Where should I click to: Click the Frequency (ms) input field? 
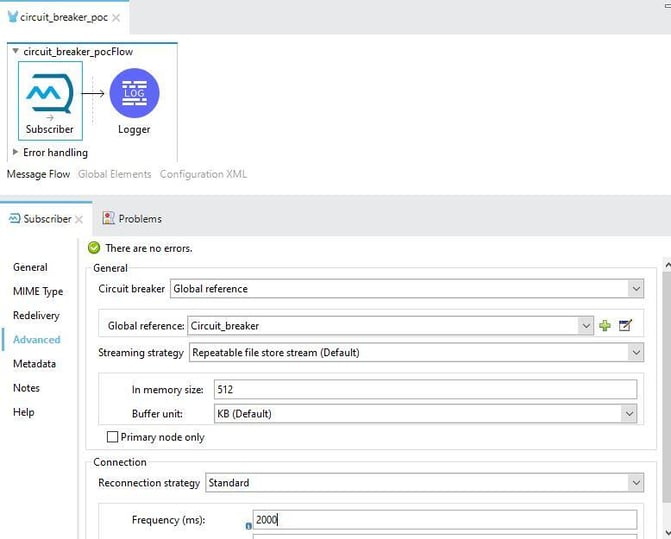[x=445, y=520]
